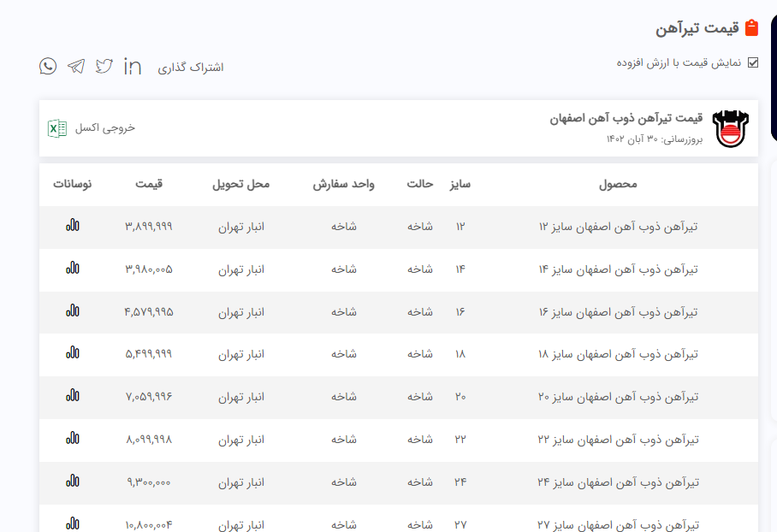Toggle the value-added price display checkbox
777x532 pixels.
pyautogui.click(x=753, y=62)
